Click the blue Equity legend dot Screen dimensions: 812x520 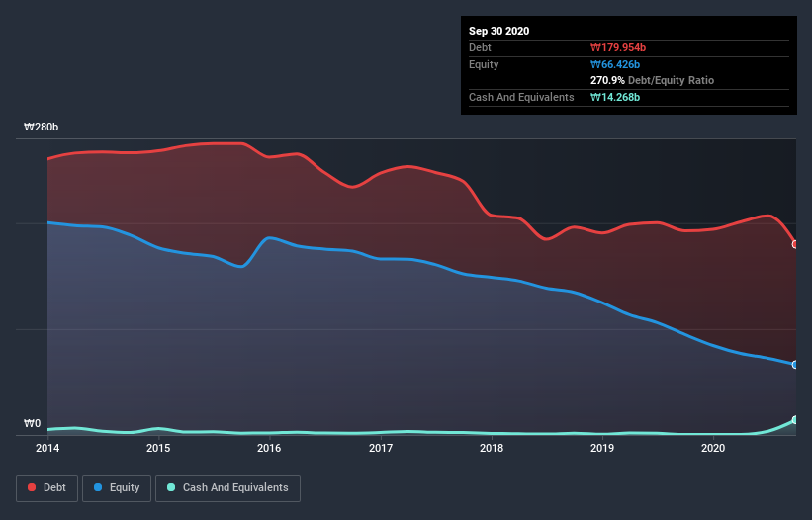(98, 487)
